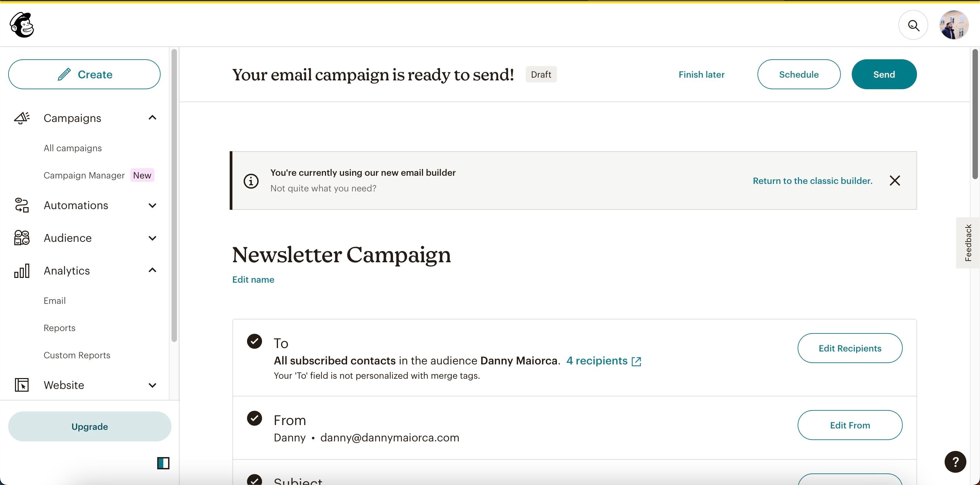Viewport: 980px width, 485px height.
Task: Select the Analytics bar chart icon
Action: (x=21, y=270)
